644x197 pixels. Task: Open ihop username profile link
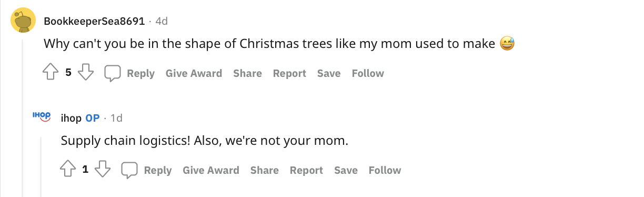pyautogui.click(x=71, y=118)
